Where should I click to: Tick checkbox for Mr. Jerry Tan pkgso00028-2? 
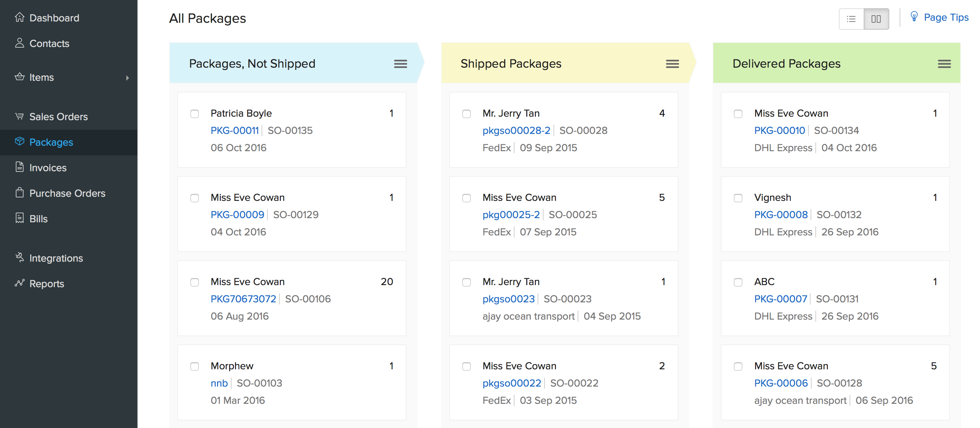pos(467,114)
